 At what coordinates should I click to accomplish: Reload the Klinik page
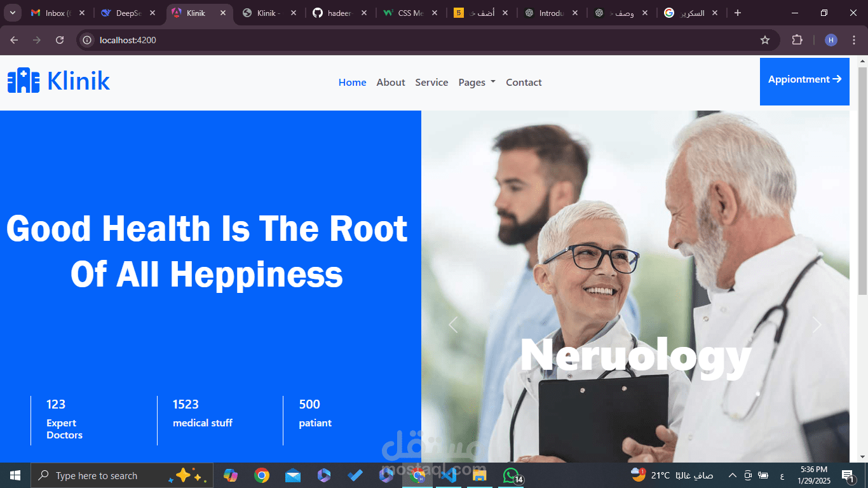click(x=59, y=39)
